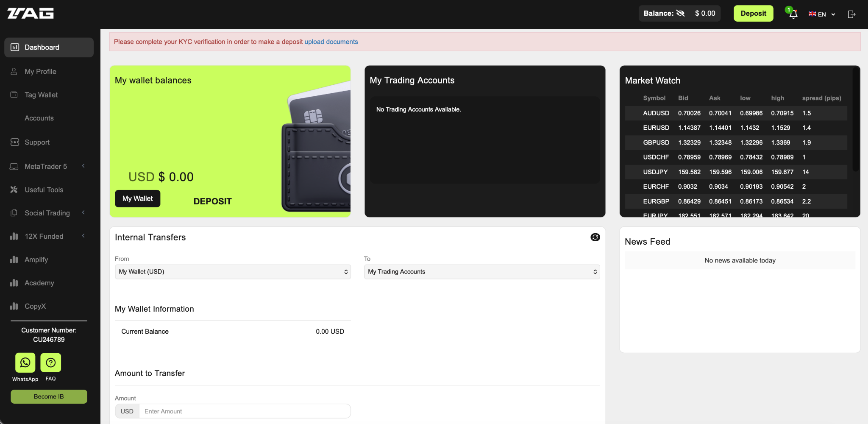868x424 pixels.
Task: Open the From My Wallet (USD) dropdown
Action: pos(233,272)
